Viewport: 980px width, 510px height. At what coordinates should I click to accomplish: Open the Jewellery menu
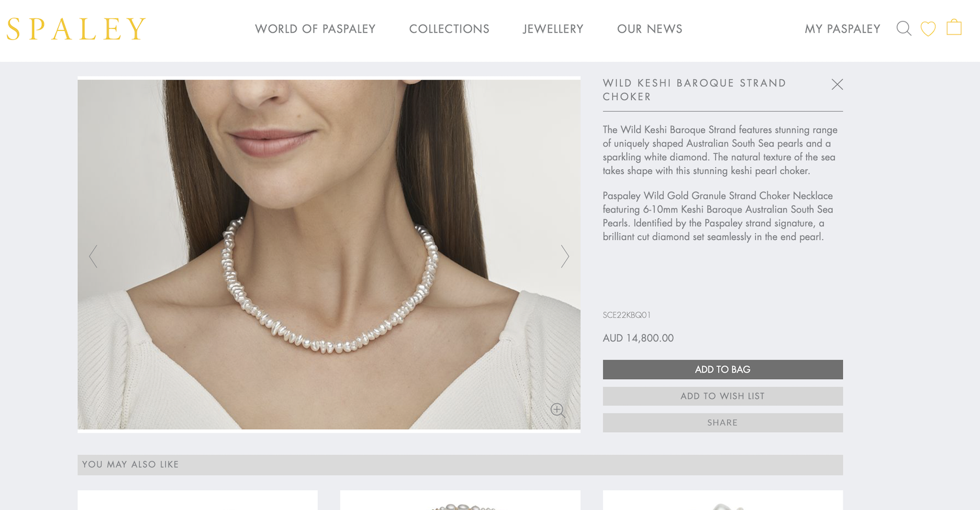coord(553,29)
